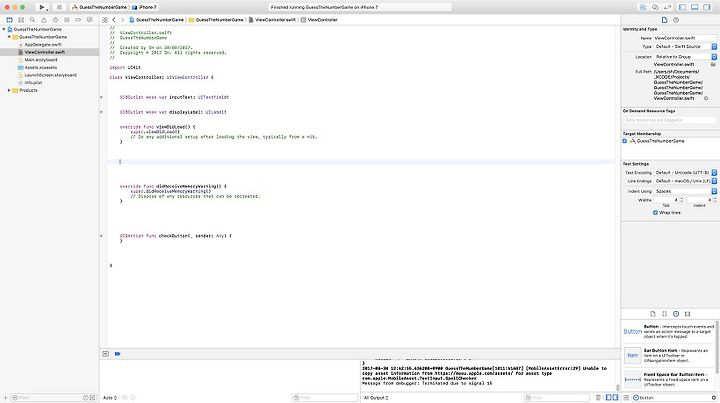Click ViewController.swift in the jump bar
The image size is (720, 403).
[272, 20]
